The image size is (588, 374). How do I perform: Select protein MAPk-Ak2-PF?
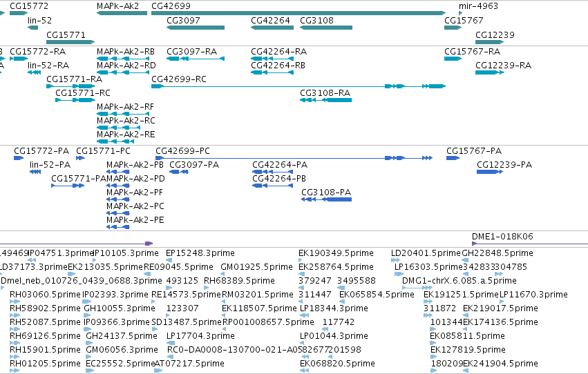pyautogui.click(x=117, y=199)
